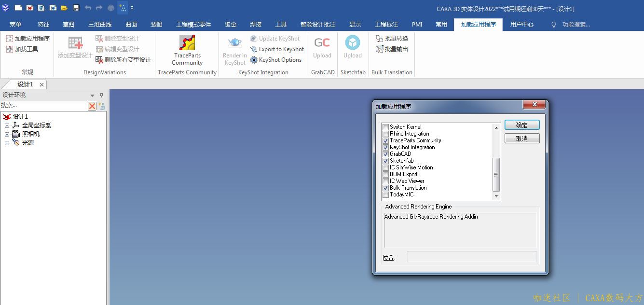The image size is (644, 305).
Task: Open the 草图 ribbon tab
Action: [69, 25]
